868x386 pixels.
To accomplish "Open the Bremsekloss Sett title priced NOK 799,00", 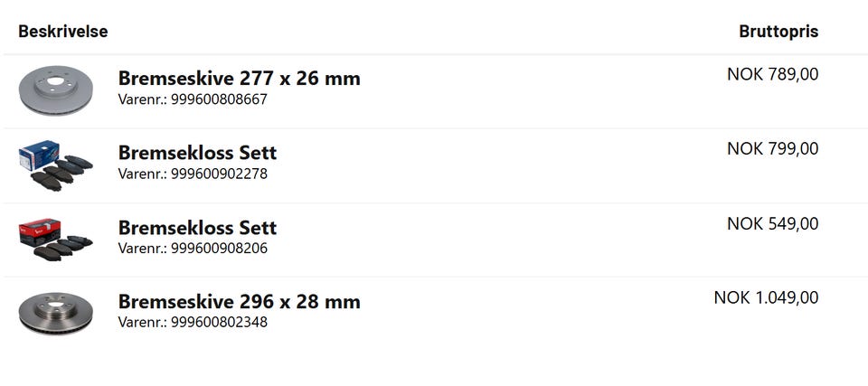I will (197, 153).
